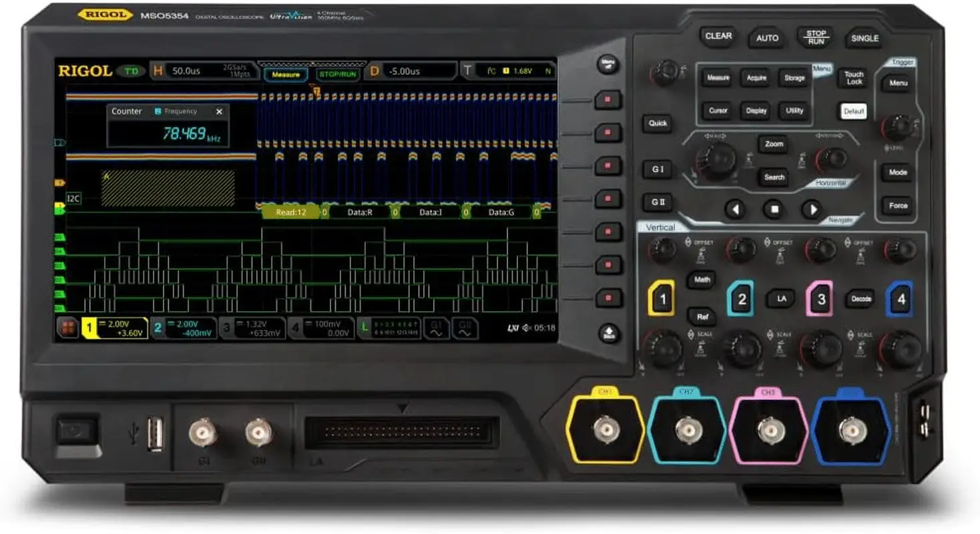Toggle channel 4 with the blue button
The width and height of the screenshot is (980, 534).
click(x=901, y=300)
